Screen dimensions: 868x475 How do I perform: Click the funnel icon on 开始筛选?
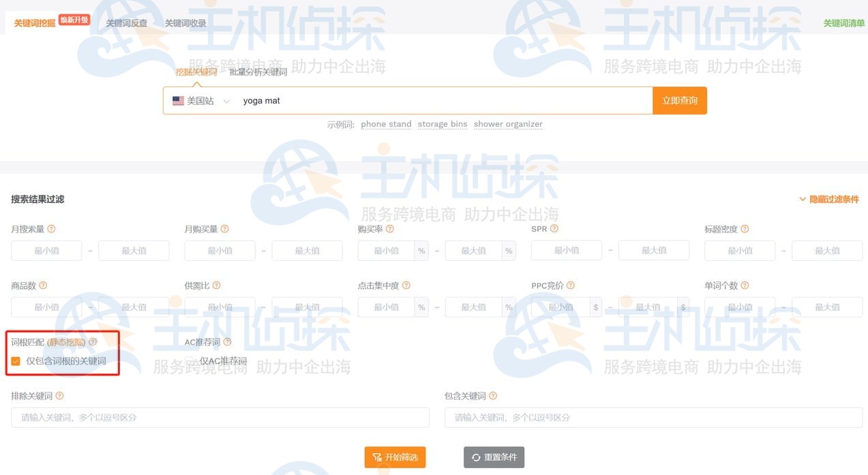click(378, 457)
